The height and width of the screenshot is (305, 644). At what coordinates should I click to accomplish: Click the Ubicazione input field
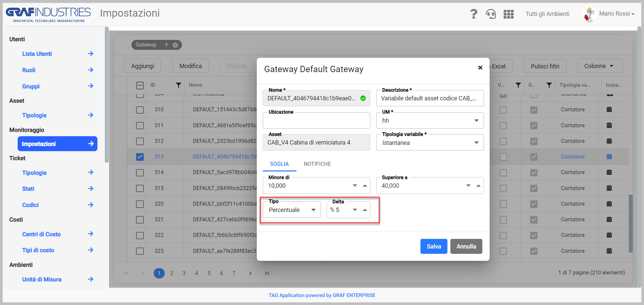click(316, 120)
